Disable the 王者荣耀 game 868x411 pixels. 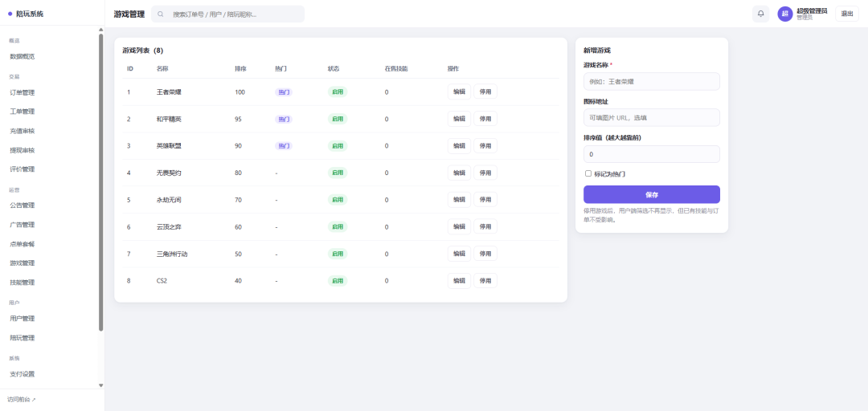click(485, 92)
